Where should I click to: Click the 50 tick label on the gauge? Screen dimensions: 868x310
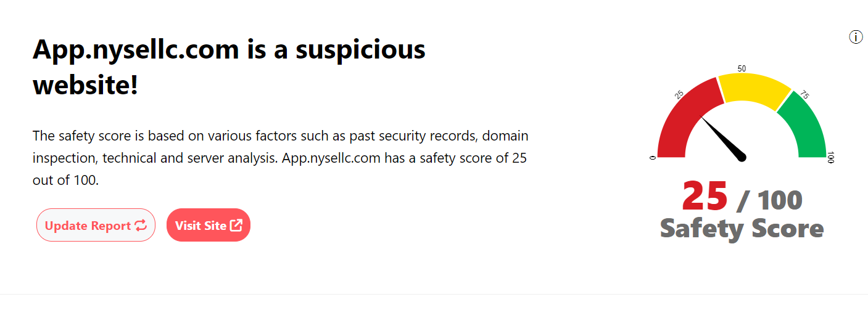click(x=742, y=68)
